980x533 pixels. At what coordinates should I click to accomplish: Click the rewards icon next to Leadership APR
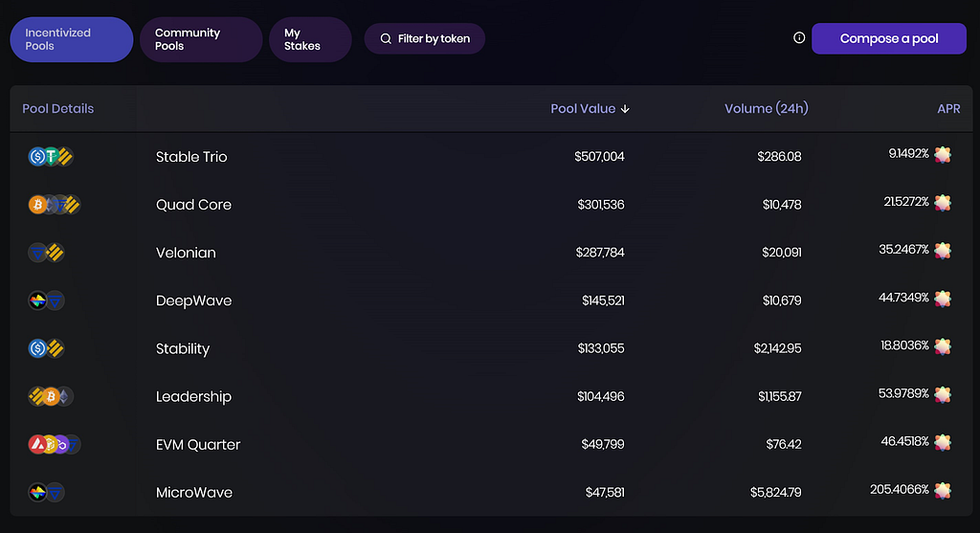[943, 394]
